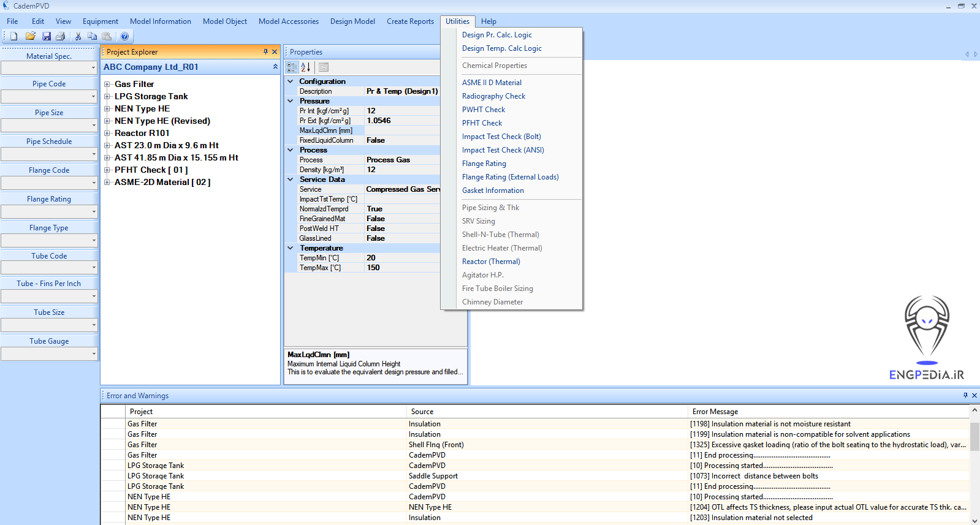980x525 pixels.
Task: Select PWHT Check menu entry
Action: point(484,110)
